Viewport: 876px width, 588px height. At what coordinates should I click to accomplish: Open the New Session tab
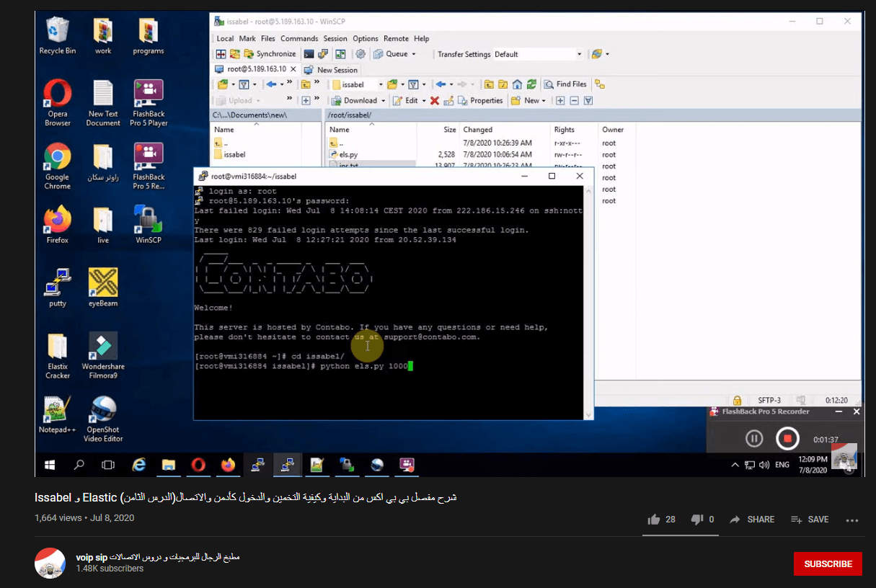tap(331, 70)
